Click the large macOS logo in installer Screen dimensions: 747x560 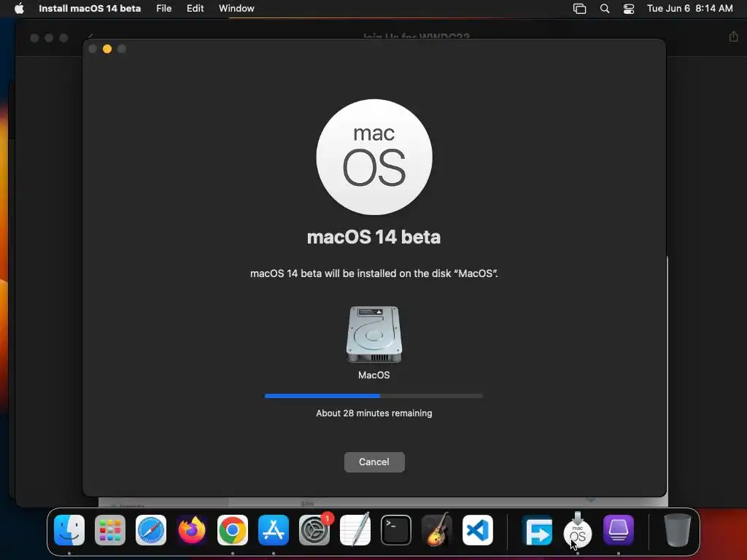[x=374, y=157]
